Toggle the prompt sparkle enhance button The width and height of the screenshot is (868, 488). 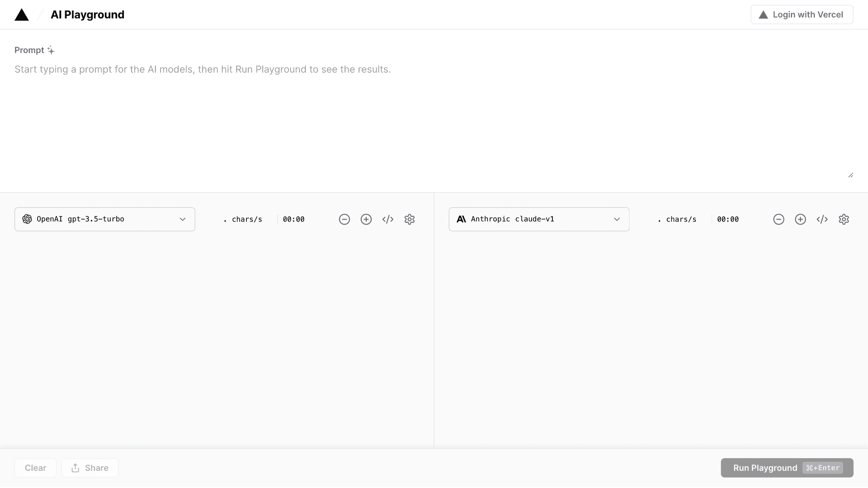click(x=51, y=50)
